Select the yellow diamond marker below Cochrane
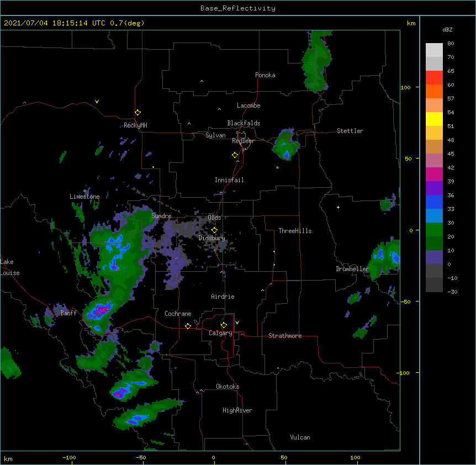The width and height of the screenshot is (476, 465). pyautogui.click(x=188, y=326)
